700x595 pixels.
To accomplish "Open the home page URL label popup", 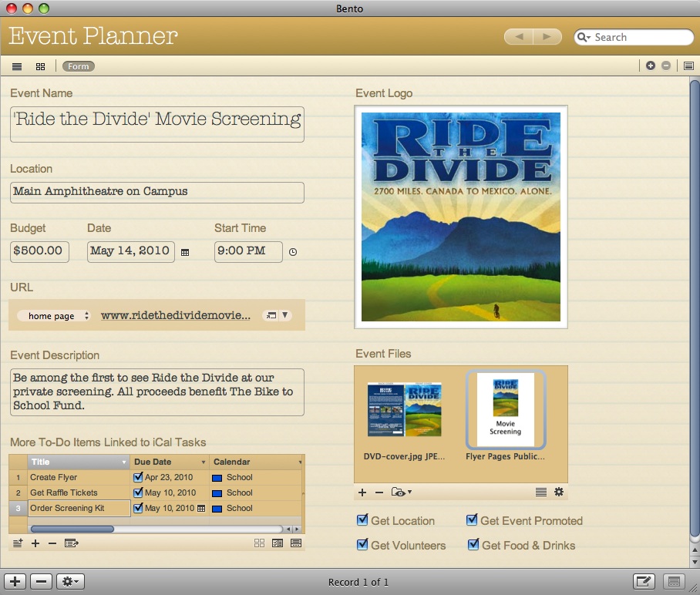I will (53, 315).
